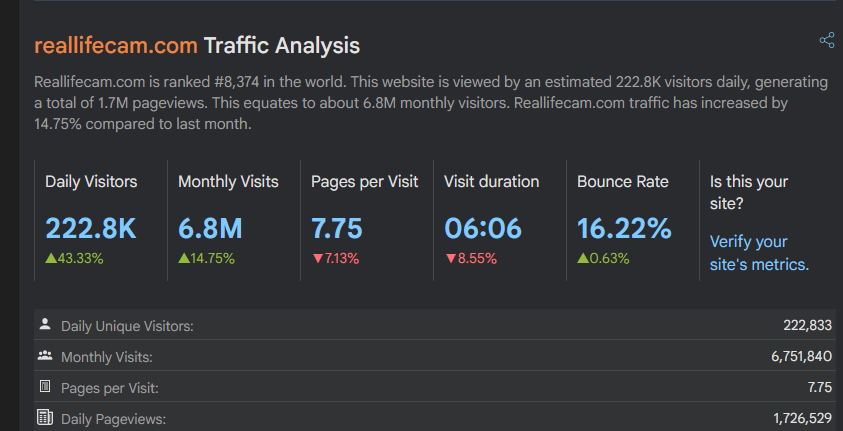Image resolution: width=843 pixels, height=431 pixels.
Task: Click the Monthly Visits group icon
Action: 44,356
